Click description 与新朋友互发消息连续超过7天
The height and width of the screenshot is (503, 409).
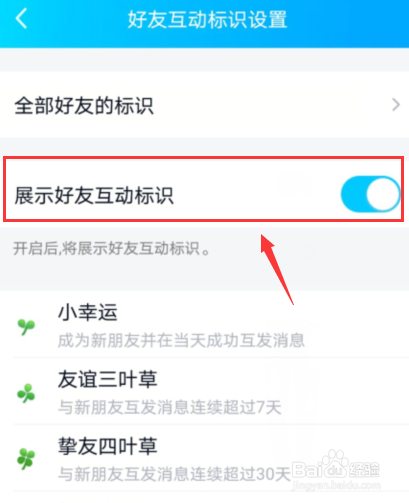170,407
